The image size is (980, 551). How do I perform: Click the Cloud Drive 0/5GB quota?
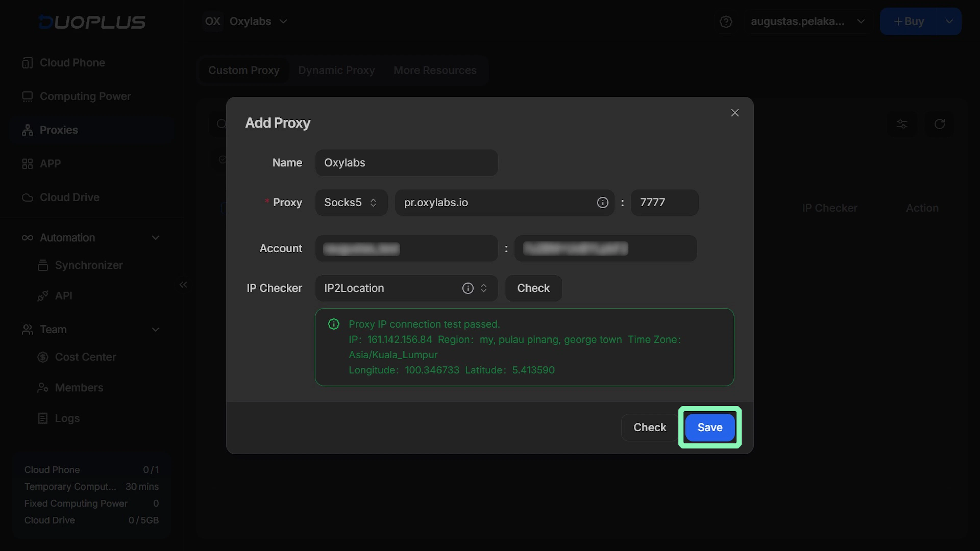[92, 520]
